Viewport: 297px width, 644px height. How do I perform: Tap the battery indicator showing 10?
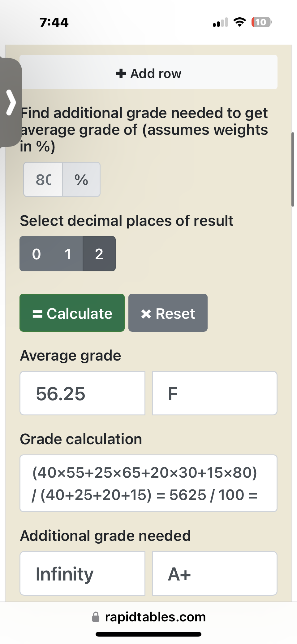click(x=262, y=22)
